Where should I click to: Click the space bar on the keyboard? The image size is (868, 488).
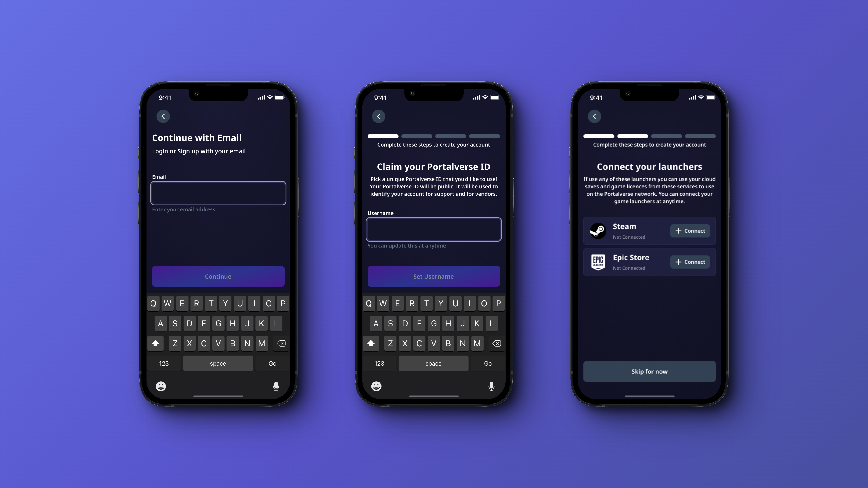coord(218,363)
